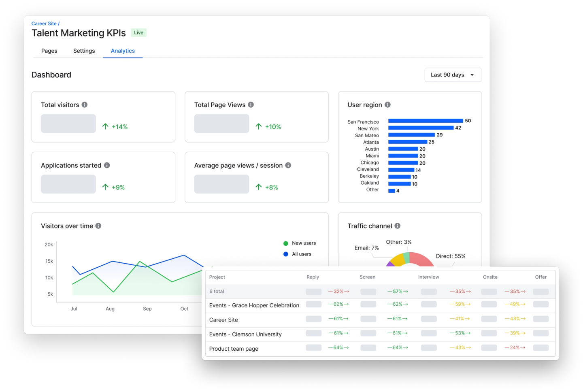This screenshot has width=583, height=392.
Task: Click the Talent Marketing KPIs title
Action: [x=79, y=33]
